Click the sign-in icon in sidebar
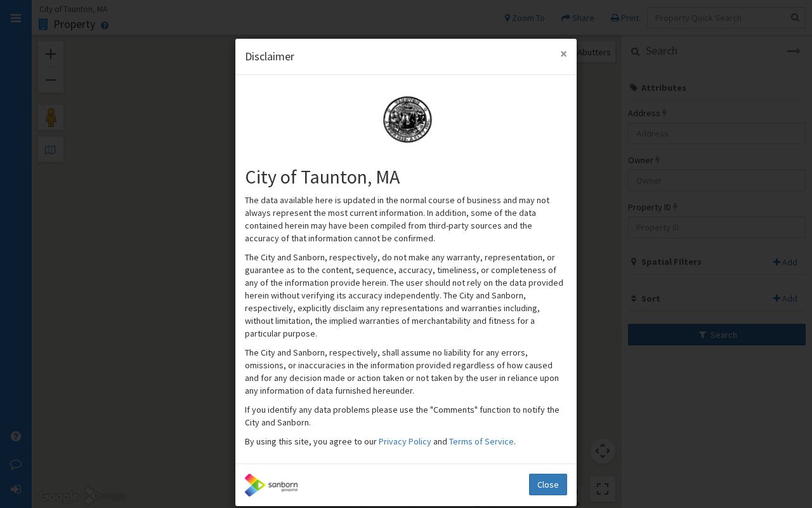812x508 pixels. pos(16,490)
